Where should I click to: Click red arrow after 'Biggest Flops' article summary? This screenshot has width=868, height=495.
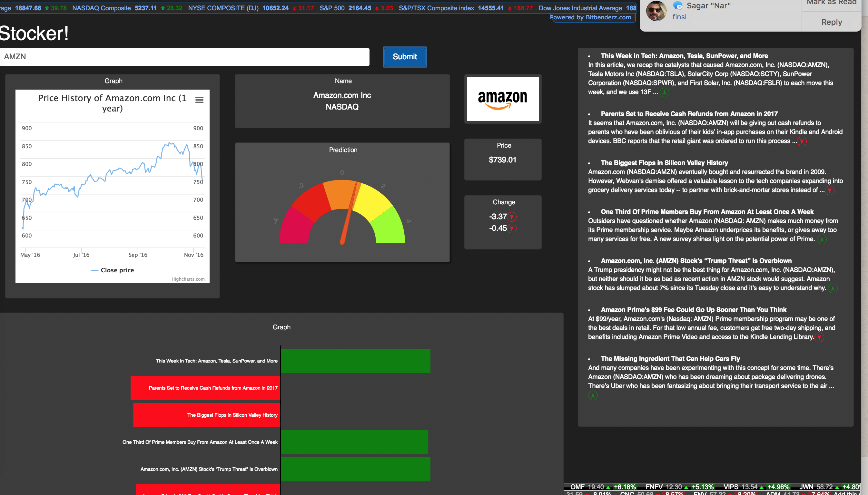point(830,190)
